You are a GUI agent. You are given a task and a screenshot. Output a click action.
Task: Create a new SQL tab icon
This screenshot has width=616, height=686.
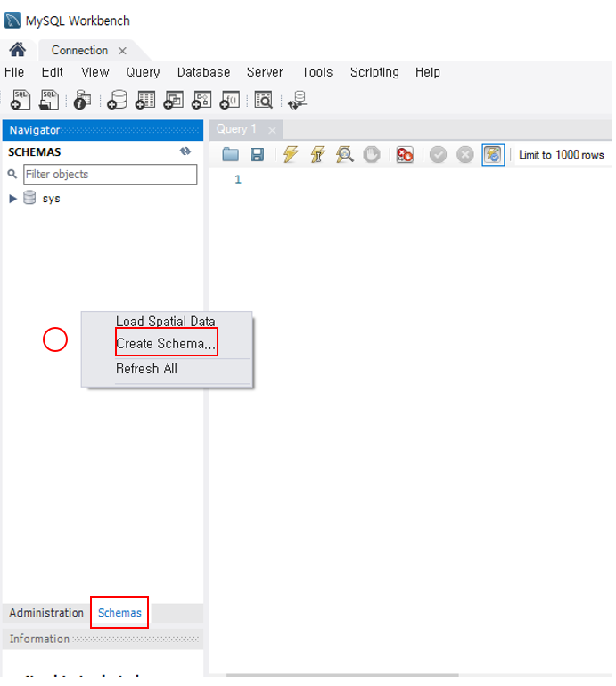(x=21, y=100)
